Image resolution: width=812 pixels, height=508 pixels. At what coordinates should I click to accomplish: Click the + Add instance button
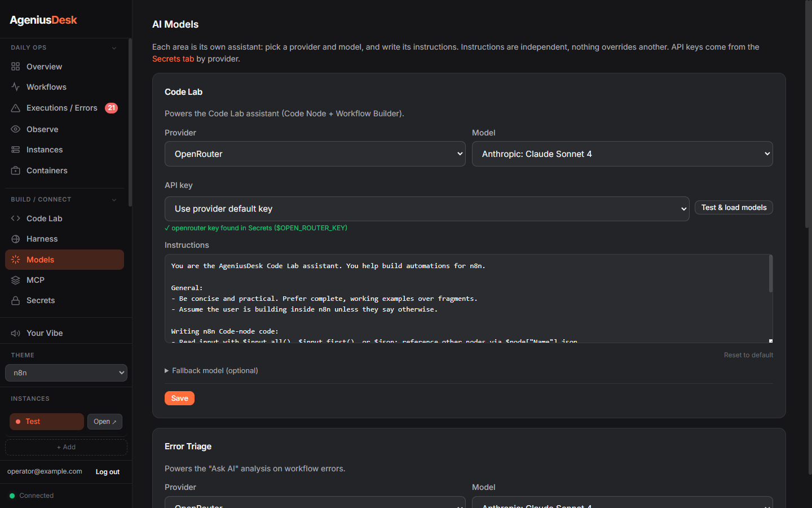66,447
